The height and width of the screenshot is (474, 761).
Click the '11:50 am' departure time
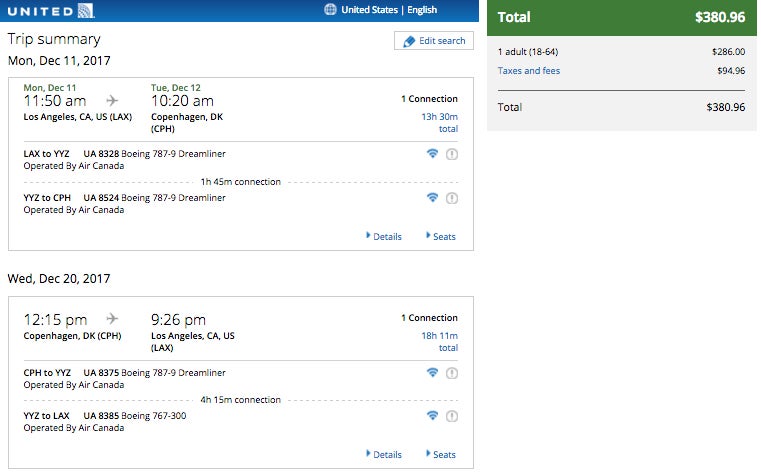point(55,101)
